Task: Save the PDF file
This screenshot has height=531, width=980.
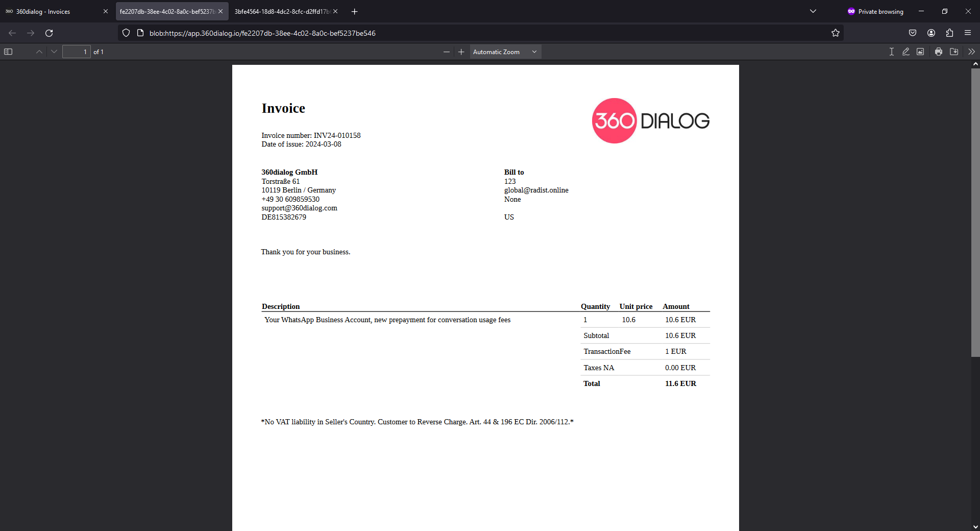Action: (954, 52)
